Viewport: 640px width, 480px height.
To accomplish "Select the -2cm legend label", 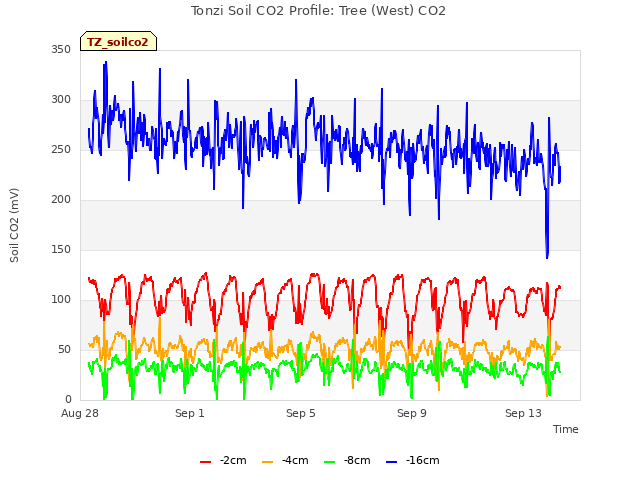I will 233,460.
